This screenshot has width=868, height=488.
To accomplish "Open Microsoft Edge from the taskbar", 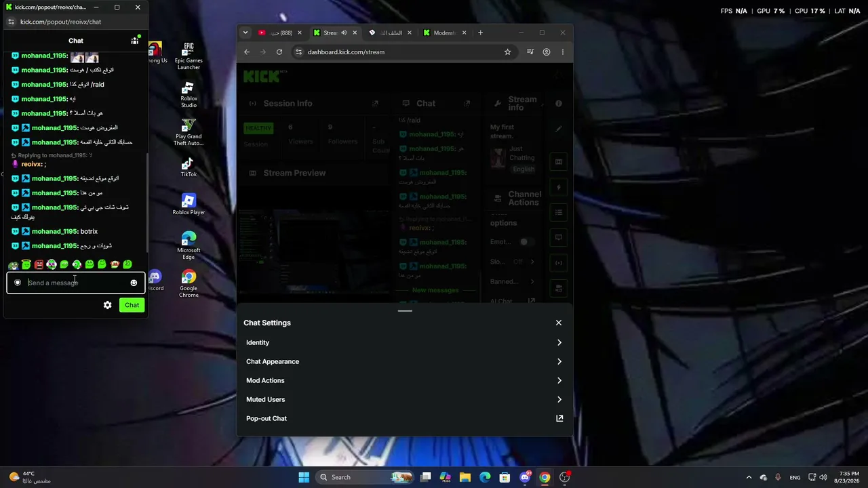I will click(485, 477).
